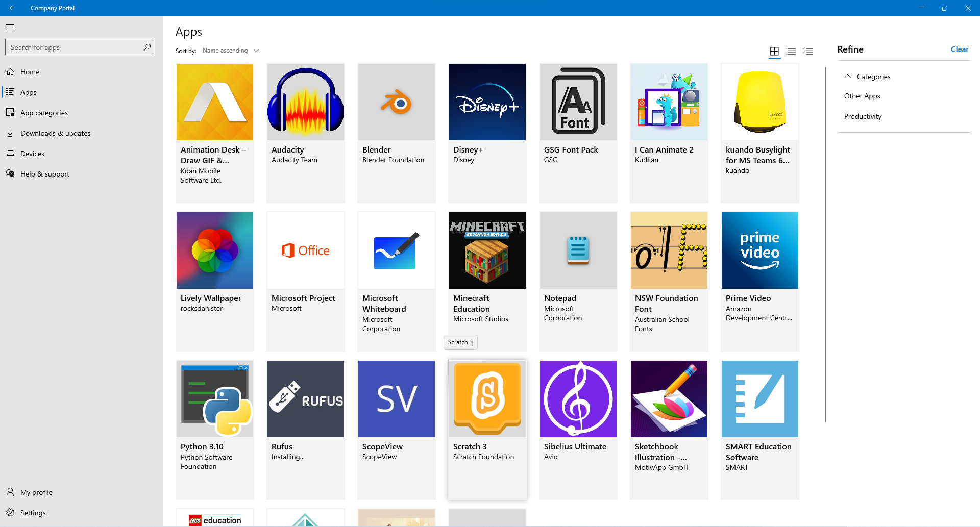Open Settings in sidebar
The image size is (980, 527).
(x=82, y=513)
